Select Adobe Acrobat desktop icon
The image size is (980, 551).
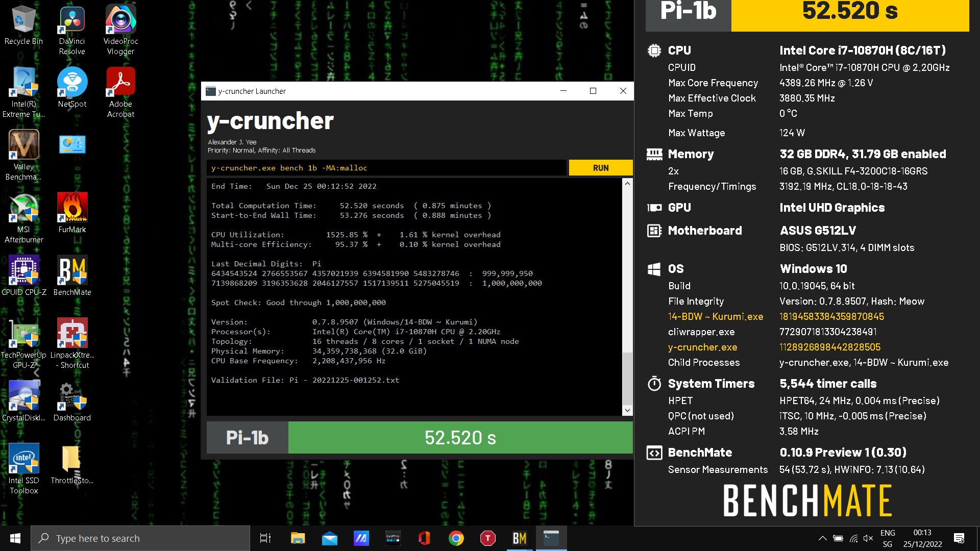pyautogui.click(x=120, y=93)
